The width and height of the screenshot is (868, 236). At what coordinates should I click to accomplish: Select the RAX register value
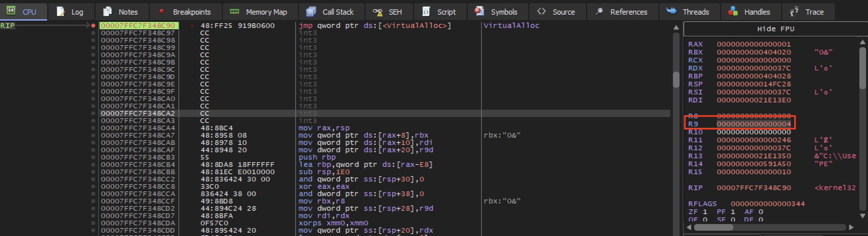point(754,44)
